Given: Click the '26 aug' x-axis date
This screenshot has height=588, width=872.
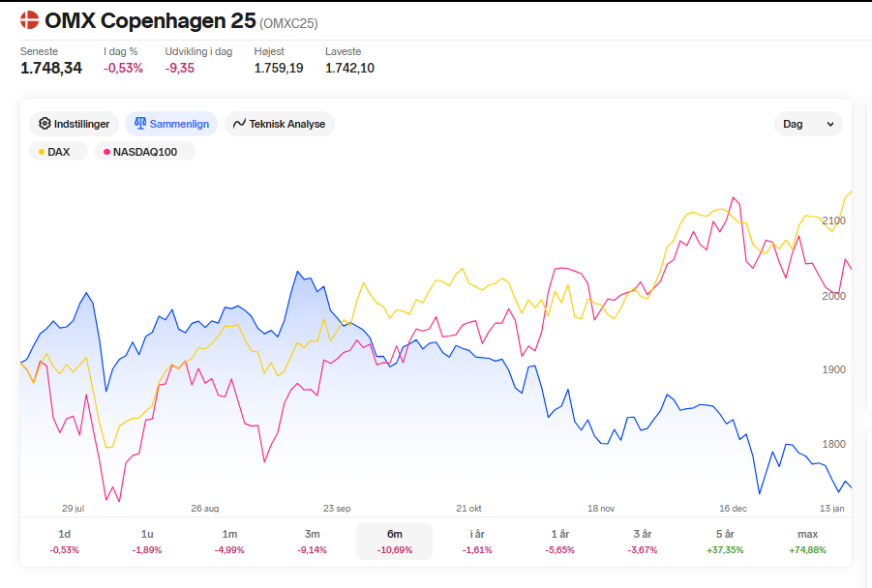Looking at the screenshot, I should (x=204, y=508).
